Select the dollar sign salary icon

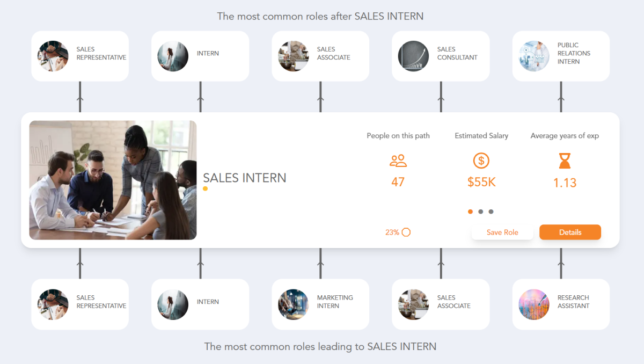pyautogui.click(x=481, y=160)
